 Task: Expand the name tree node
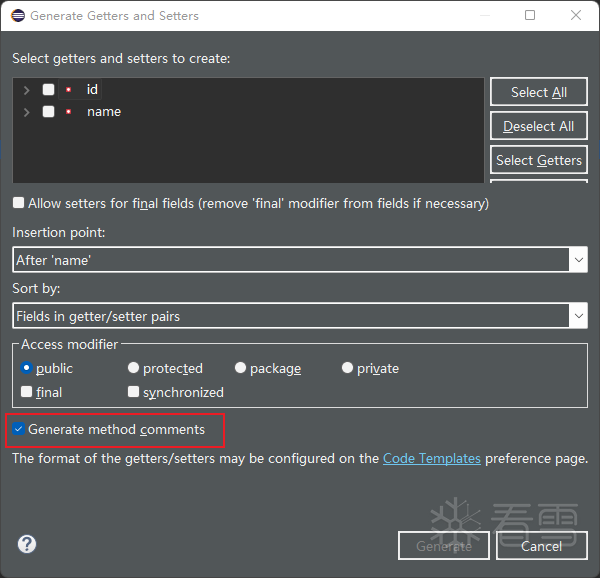[x=27, y=112]
